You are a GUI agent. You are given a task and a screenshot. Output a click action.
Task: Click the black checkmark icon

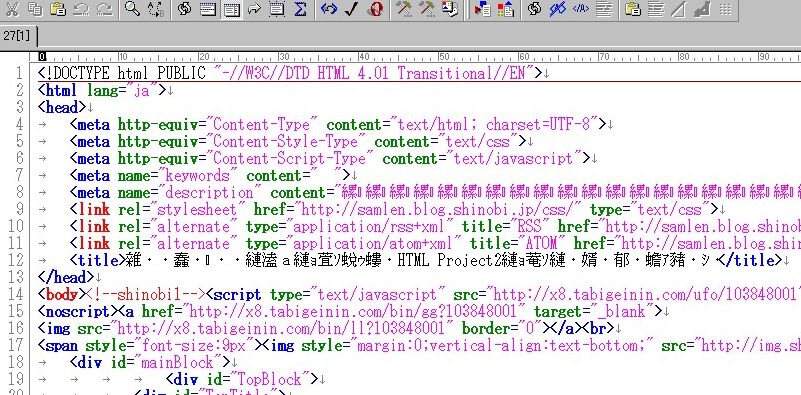click(352, 9)
